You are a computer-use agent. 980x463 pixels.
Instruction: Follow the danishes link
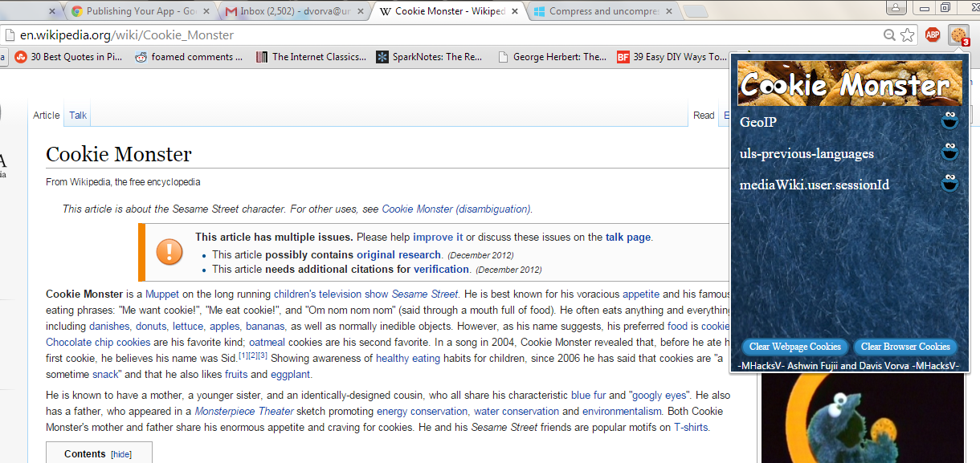coord(109,326)
